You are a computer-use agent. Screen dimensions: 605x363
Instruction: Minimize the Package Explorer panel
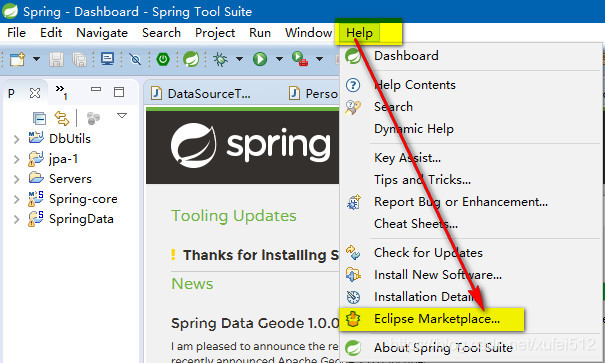96,89
